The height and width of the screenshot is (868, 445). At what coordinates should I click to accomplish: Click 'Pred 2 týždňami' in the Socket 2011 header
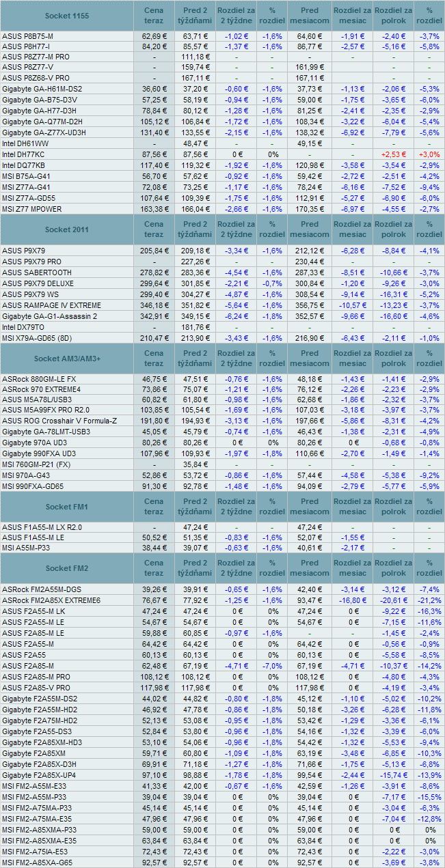195,229
